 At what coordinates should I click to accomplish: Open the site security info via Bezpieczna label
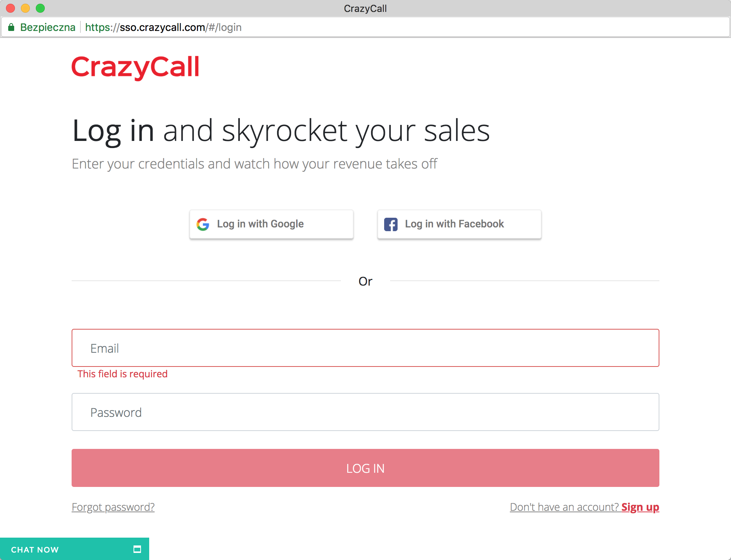coord(48,27)
